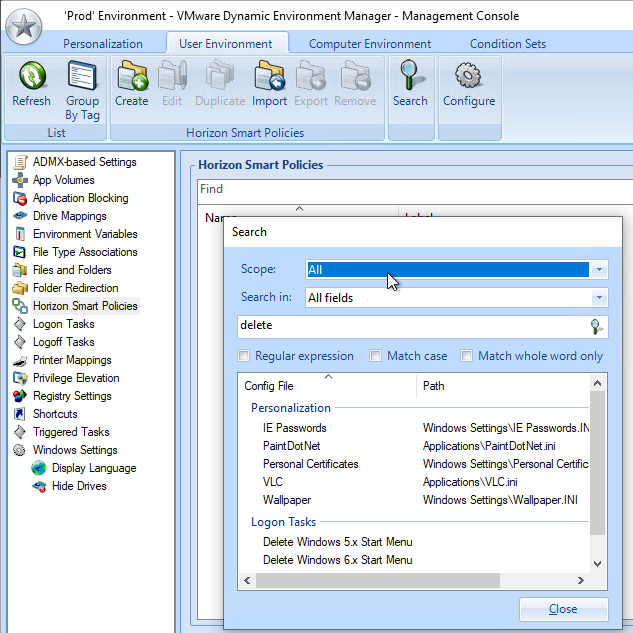Open Logon Tasks in the sidebar

53,324
